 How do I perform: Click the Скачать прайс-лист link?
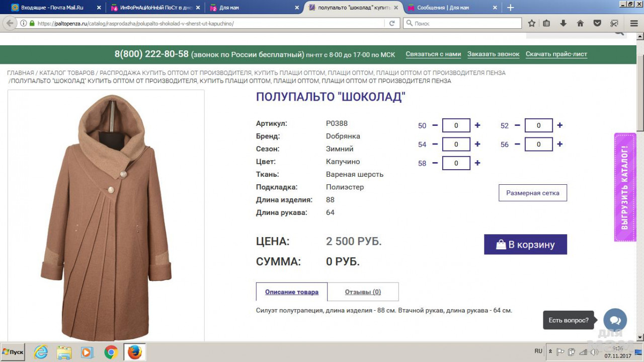(556, 54)
